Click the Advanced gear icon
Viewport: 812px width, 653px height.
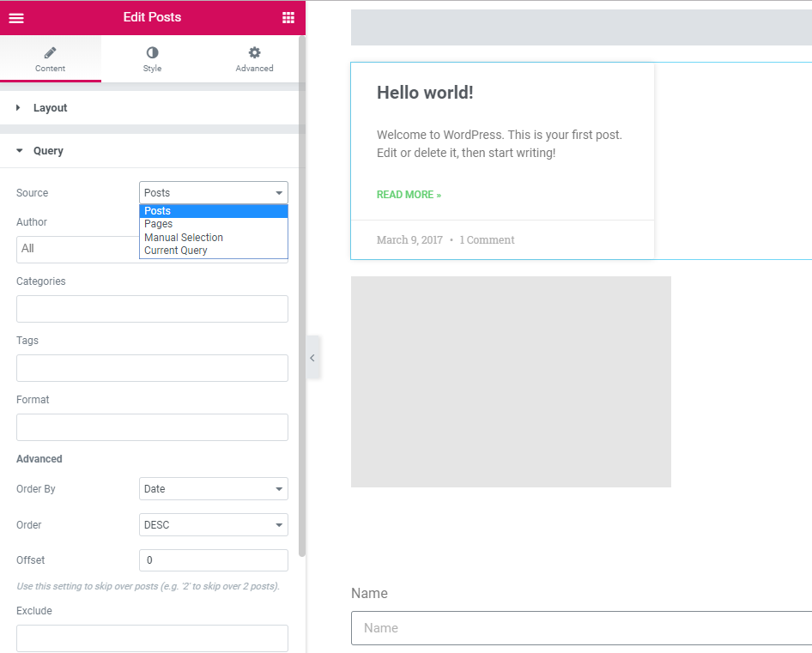(x=254, y=53)
